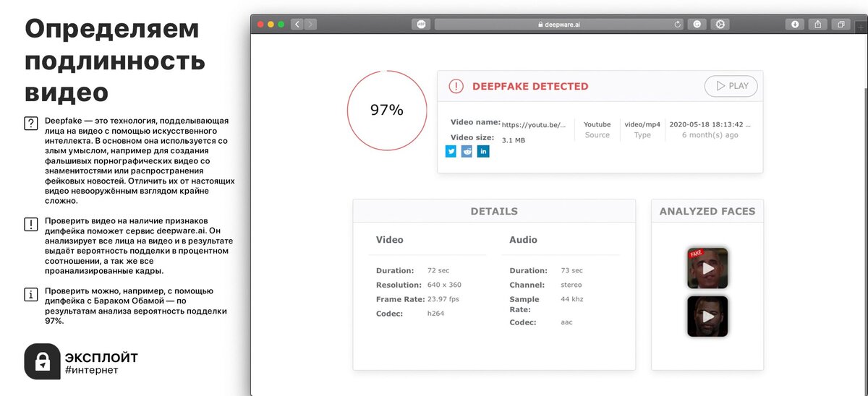868x396 pixels.
Task: Minimize the Safari window
Action: pos(271,24)
